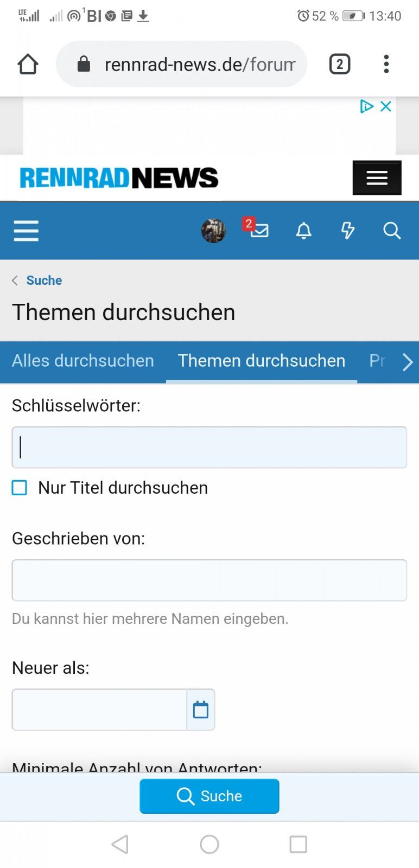
Task: Click the magnifier search icon in navbar
Action: pyautogui.click(x=391, y=231)
